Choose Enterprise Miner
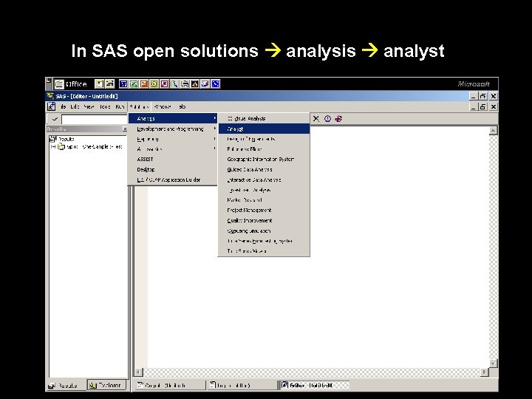 click(264, 149)
